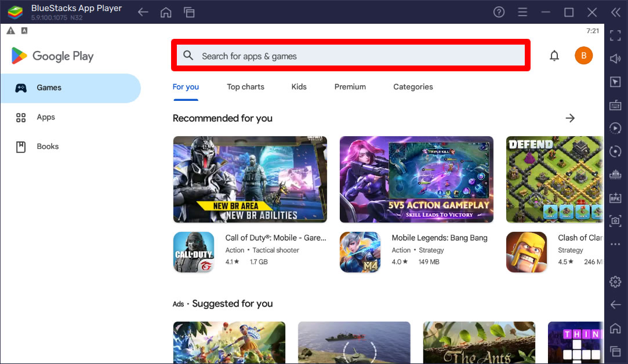Click the sidebar icon above memory trim
The height and width of the screenshot is (364, 628).
615,151
